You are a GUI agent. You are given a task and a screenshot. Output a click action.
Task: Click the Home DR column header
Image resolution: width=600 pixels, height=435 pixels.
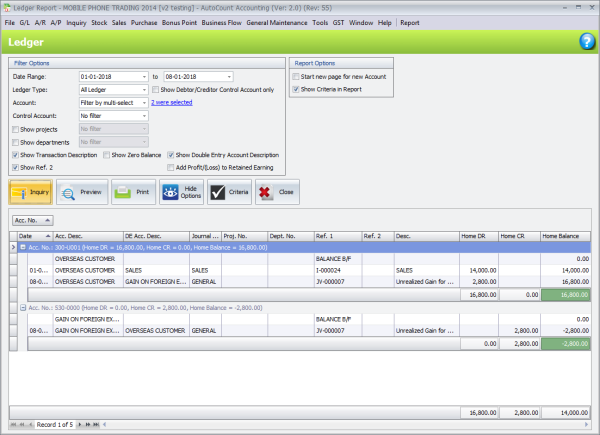[479, 236]
